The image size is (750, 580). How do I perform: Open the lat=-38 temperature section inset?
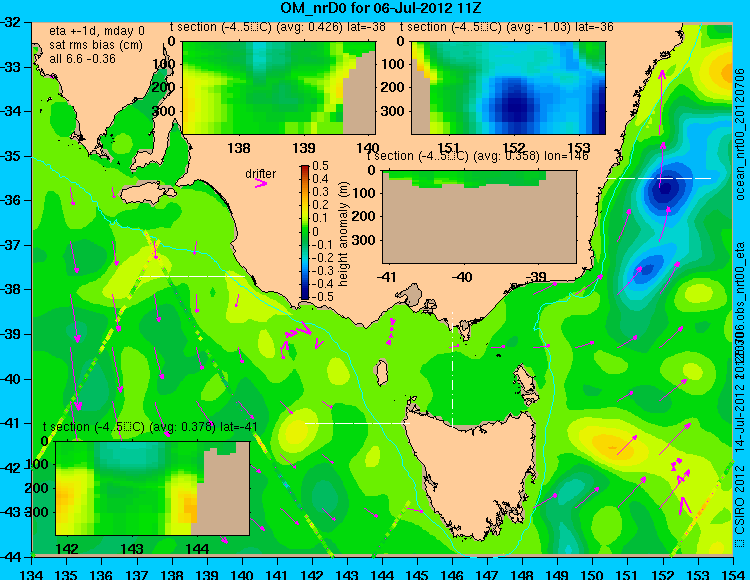(x=279, y=88)
